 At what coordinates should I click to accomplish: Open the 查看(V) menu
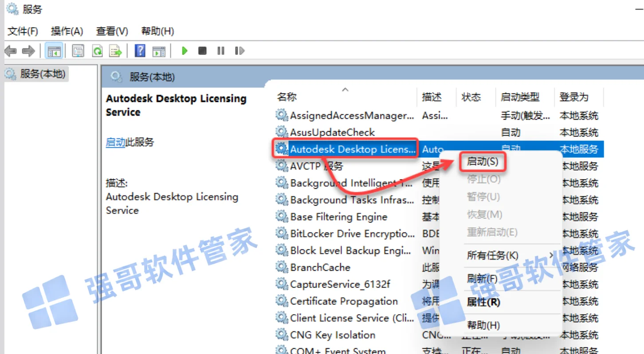(x=112, y=31)
